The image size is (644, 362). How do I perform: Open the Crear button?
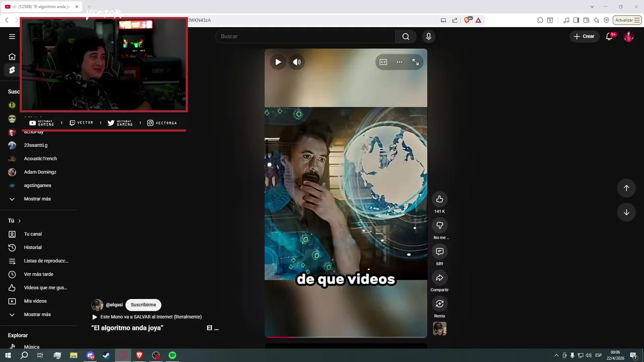(584, 36)
